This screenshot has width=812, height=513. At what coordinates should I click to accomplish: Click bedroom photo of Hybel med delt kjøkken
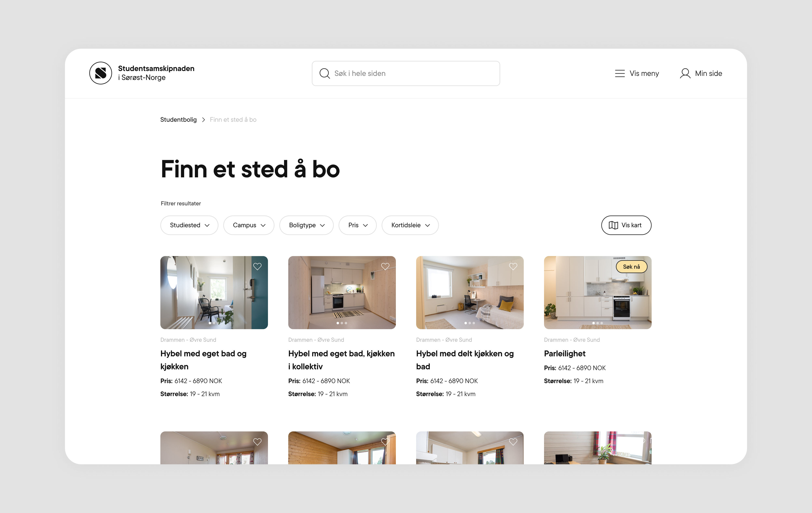(x=470, y=293)
